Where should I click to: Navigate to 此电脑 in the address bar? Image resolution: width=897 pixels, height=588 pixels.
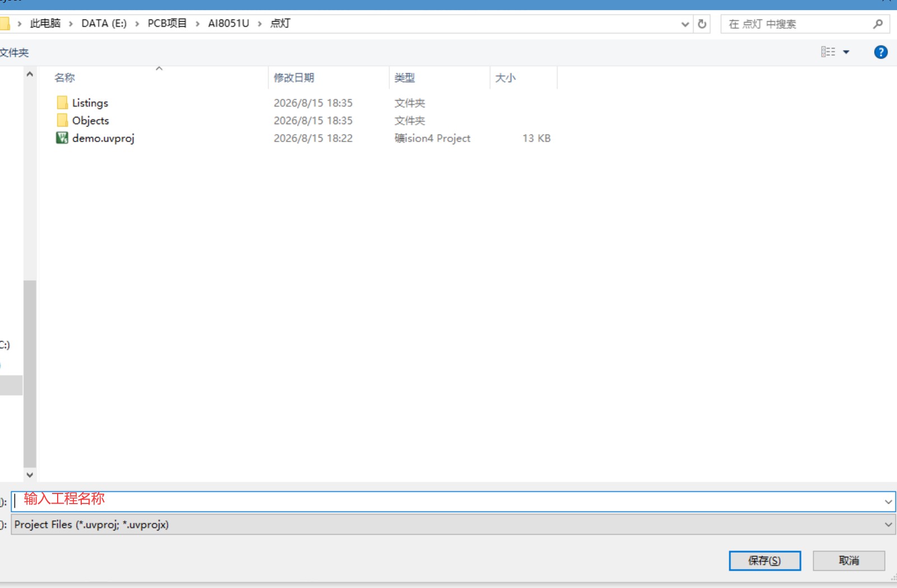click(45, 23)
